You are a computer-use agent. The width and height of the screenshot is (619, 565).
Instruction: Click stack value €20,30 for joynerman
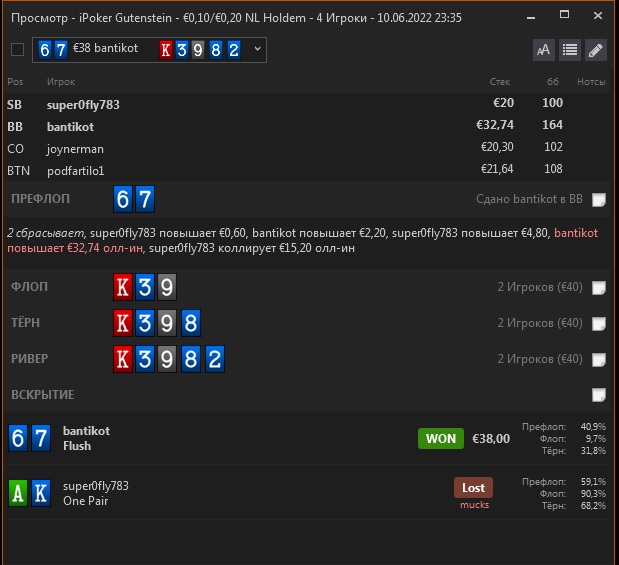497,147
